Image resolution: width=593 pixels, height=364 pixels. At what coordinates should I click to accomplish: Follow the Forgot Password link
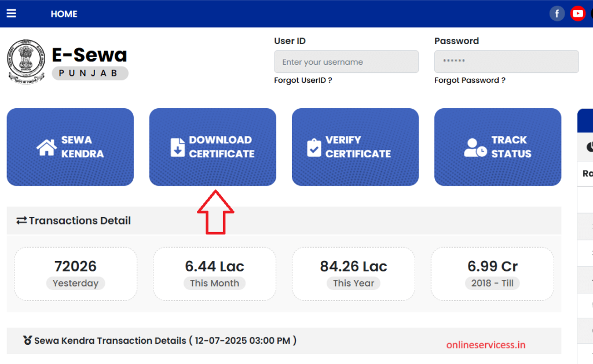pyautogui.click(x=470, y=80)
